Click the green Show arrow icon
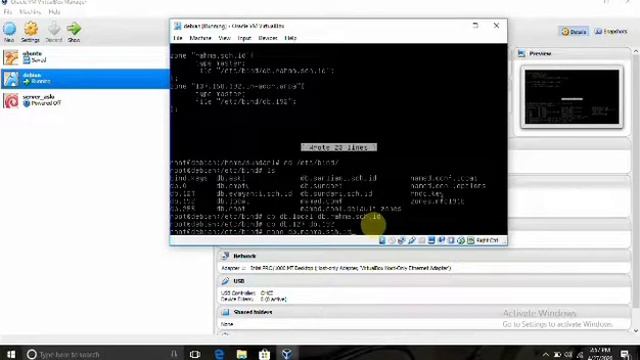 pyautogui.click(x=74, y=29)
